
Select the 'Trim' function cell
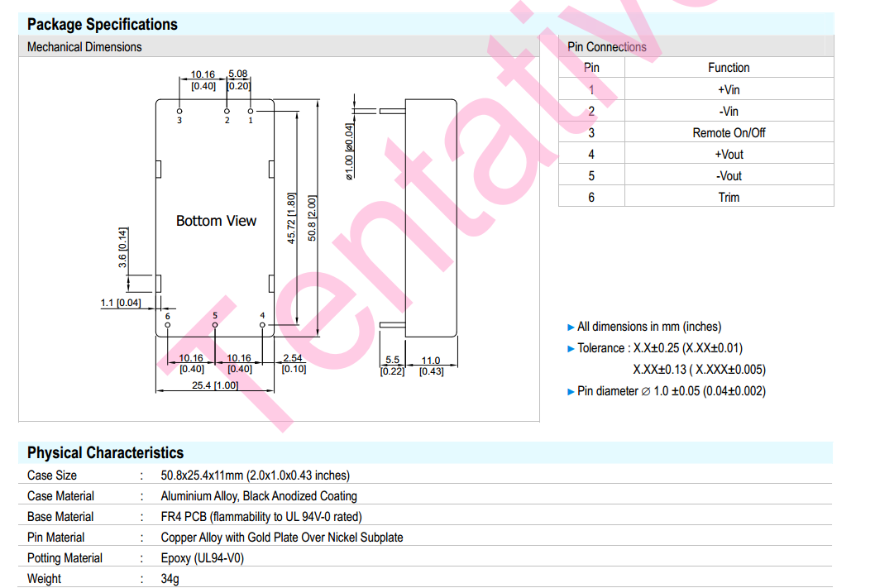pyautogui.click(x=729, y=197)
